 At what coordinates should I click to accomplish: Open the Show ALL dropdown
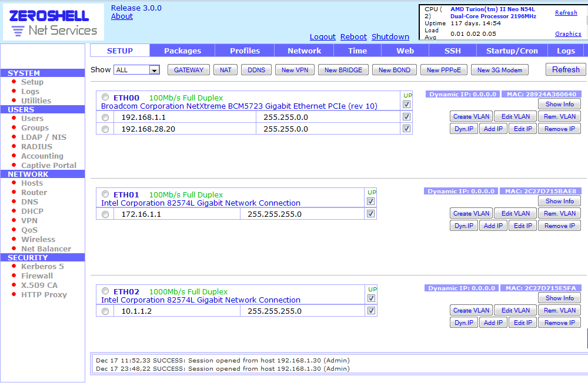(x=137, y=70)
